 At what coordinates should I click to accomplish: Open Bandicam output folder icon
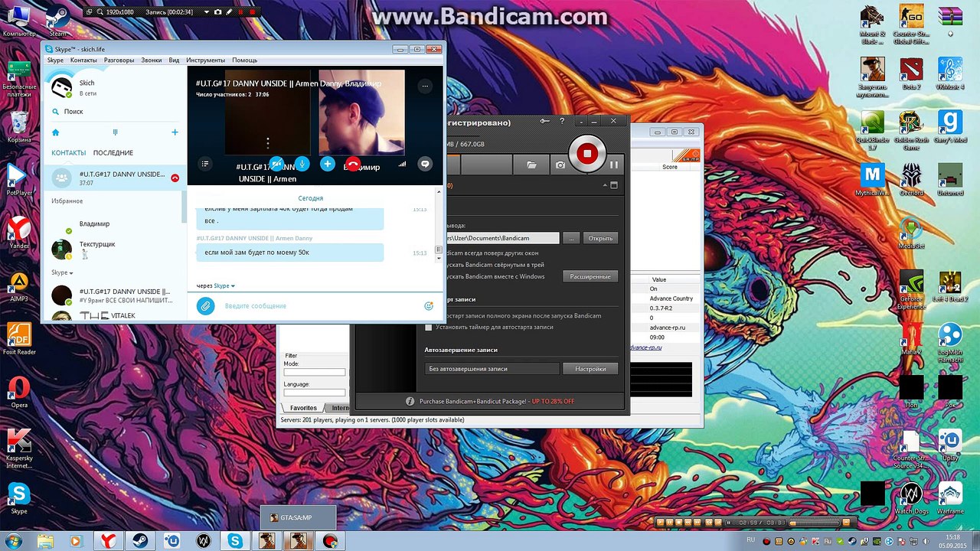531,165
